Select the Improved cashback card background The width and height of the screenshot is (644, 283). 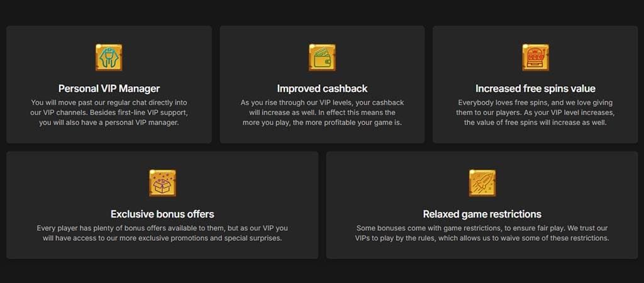(322, 85)
